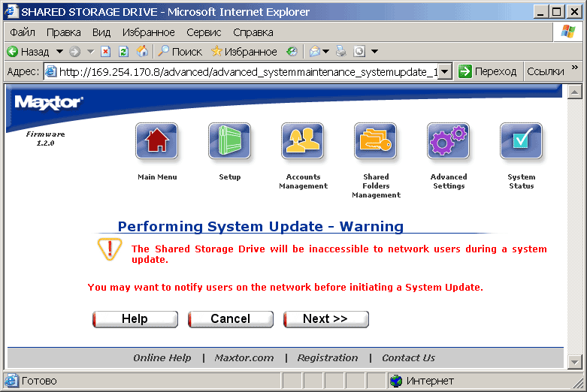Click the Help button
The height and width of the screenshot is (392, 587).
[x=135, y=319]
